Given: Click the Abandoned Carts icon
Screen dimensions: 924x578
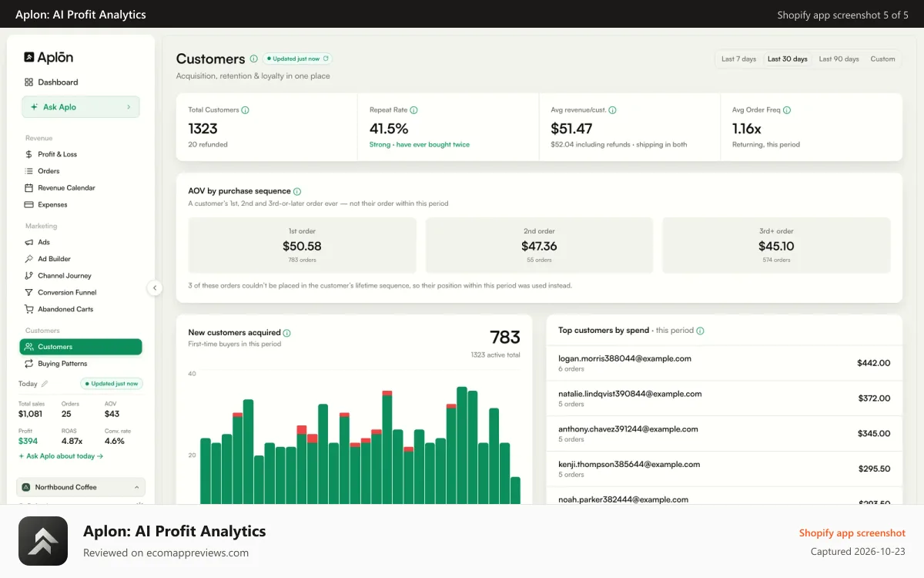Looking at the screenshot, I should [28, 309].
